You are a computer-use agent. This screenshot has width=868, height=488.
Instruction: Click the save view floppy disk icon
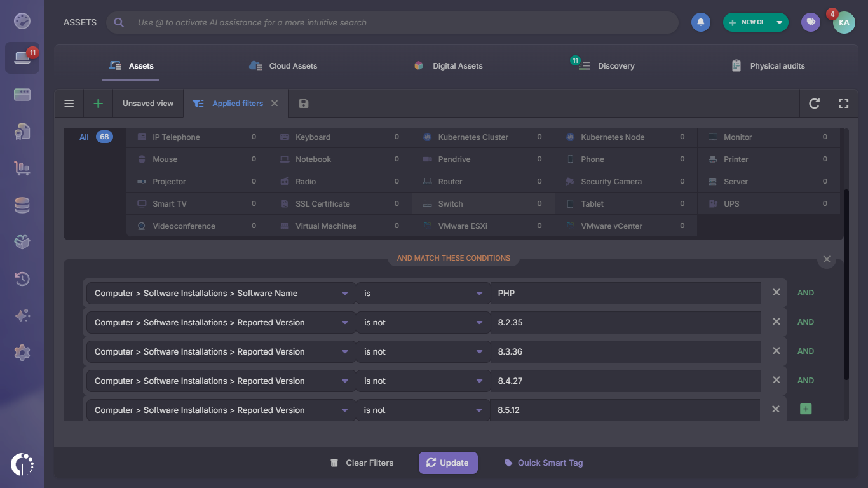click(x=304, y=104)
